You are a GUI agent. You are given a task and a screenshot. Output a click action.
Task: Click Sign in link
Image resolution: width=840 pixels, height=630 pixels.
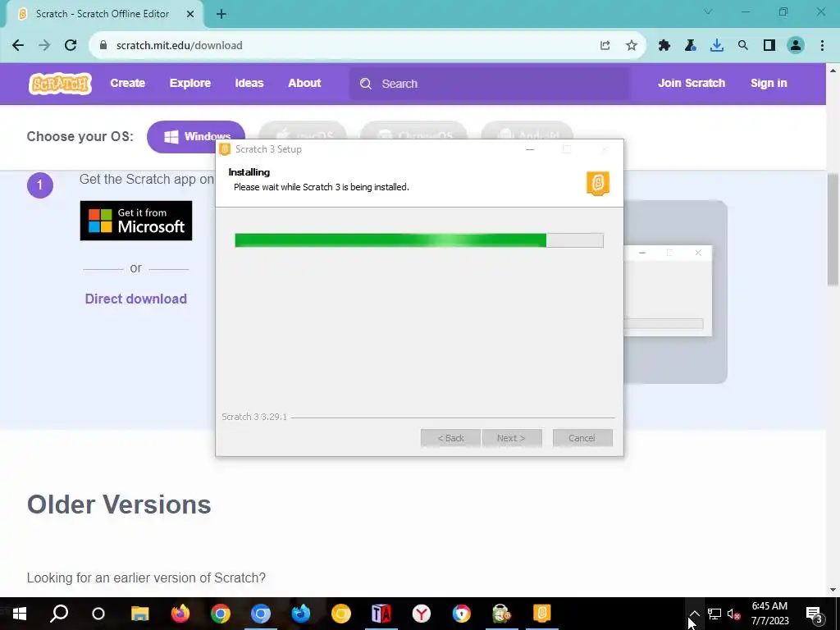tap(769, 83)
